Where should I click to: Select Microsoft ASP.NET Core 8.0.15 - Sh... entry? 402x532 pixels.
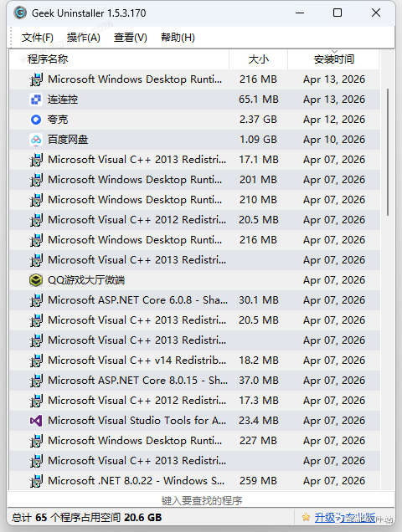[x=138, y=381]
